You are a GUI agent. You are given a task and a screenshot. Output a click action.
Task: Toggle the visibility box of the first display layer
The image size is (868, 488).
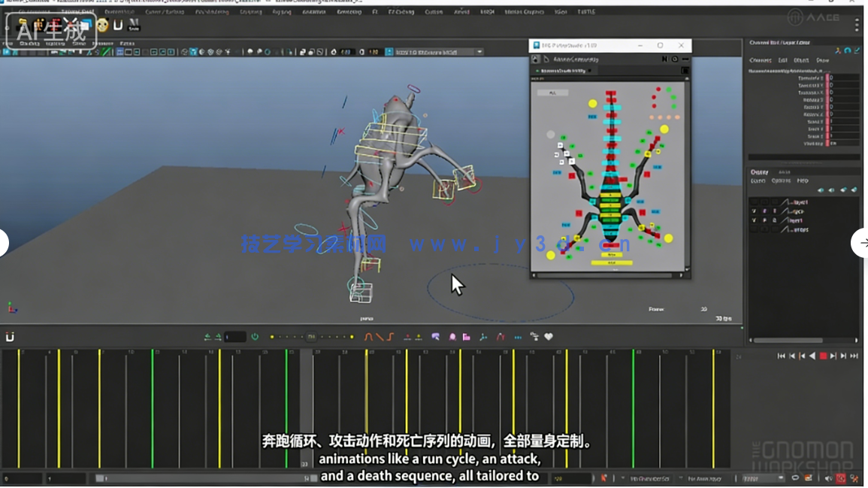754,202
